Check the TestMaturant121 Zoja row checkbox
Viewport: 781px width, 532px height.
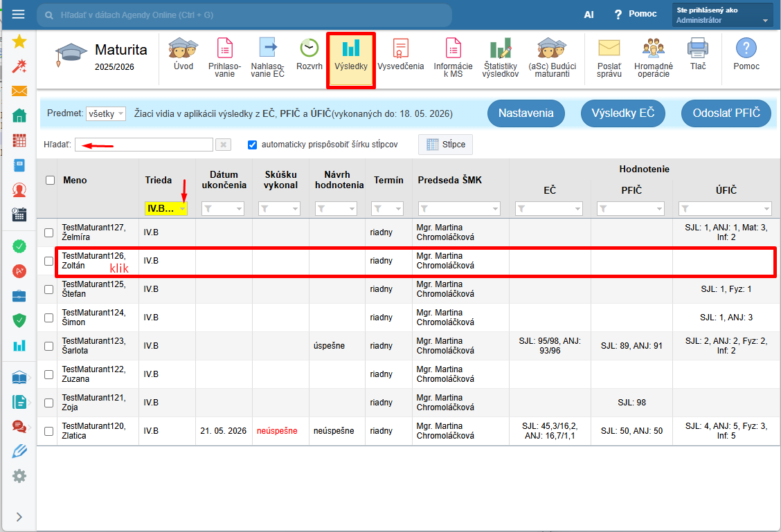coord(48,403)
